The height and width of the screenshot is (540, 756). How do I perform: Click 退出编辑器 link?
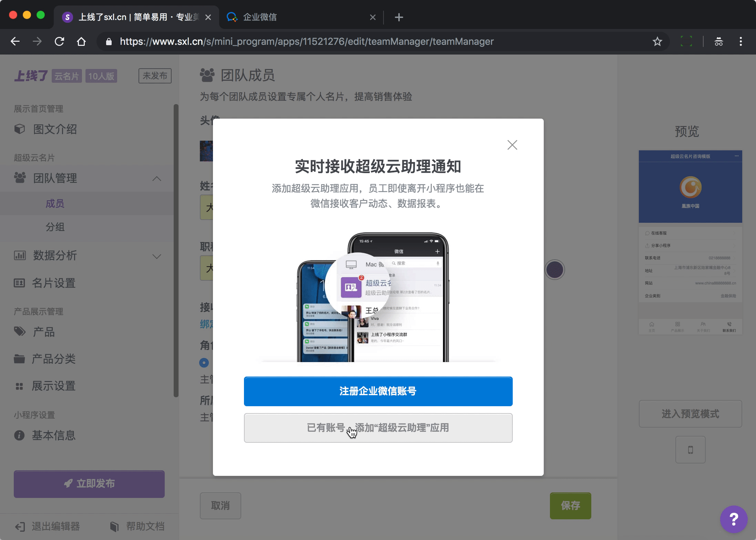(48, 527)
